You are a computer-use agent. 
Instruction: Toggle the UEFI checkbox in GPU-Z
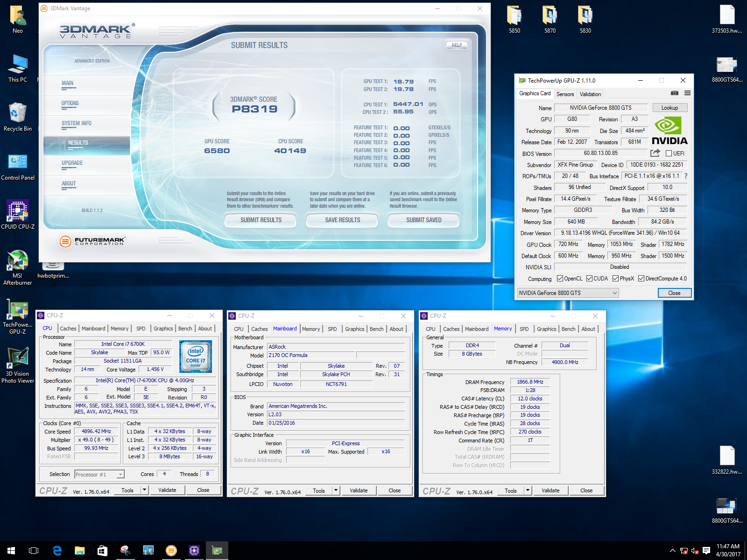click(669, 154)
